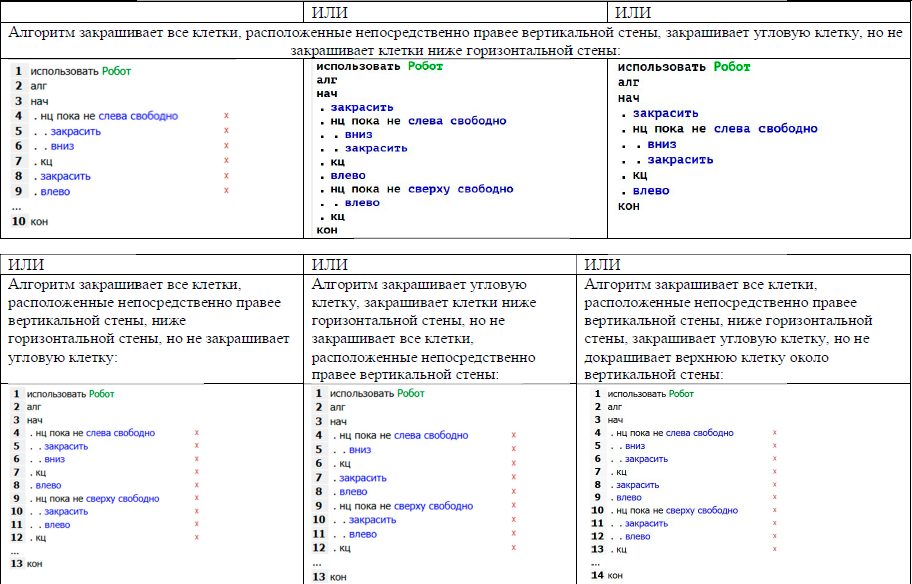This screenshot has height=584, width=912.
Task: Click ellipsis row above line 13 in bottom-middle listing
Action: point(317,563)
